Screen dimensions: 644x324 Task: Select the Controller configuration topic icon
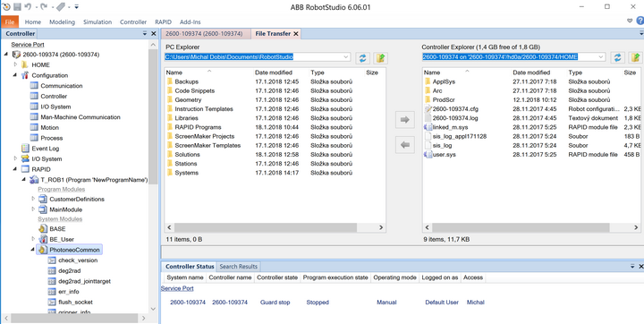(x=35, y=96)
